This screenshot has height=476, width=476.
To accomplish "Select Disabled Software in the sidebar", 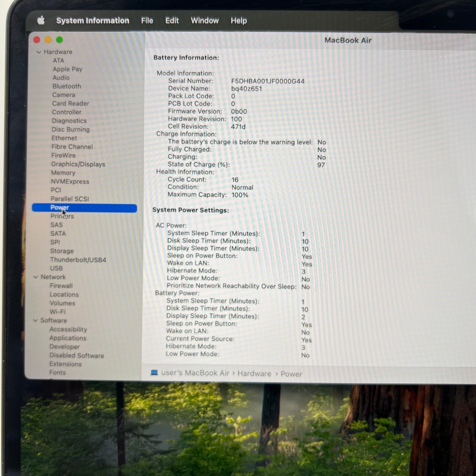I will coord(77,355).
